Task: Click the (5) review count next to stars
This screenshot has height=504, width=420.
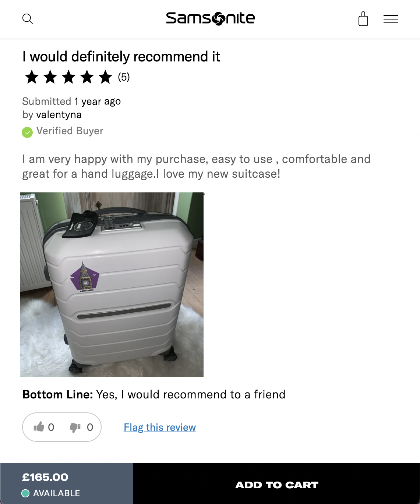Action: 123,77
